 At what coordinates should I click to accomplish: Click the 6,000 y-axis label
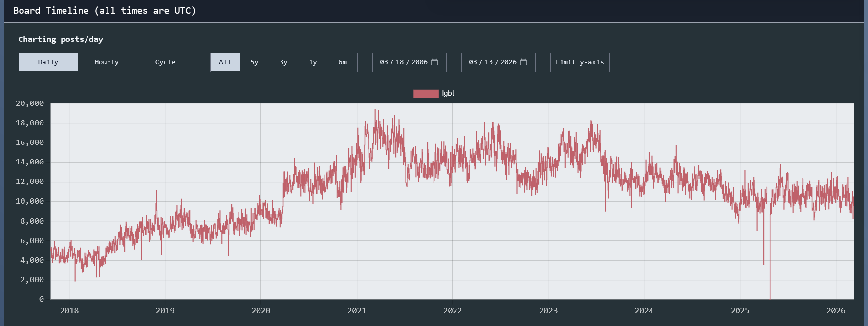pos(32,241)
